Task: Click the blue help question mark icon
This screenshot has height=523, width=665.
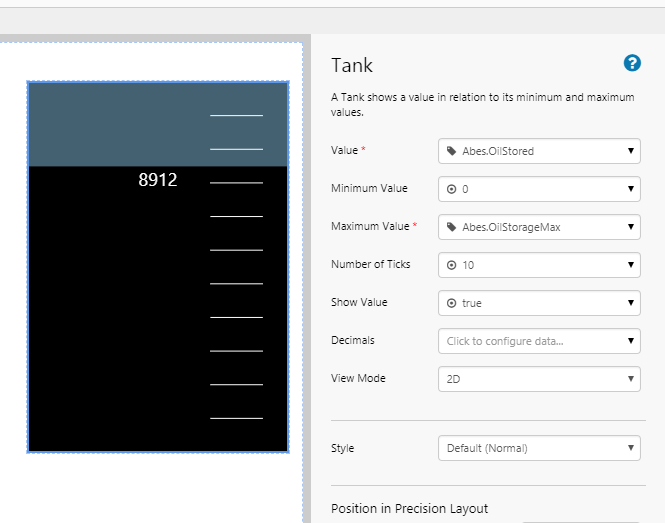Action: pyautogui.click(x=632, y=63)
